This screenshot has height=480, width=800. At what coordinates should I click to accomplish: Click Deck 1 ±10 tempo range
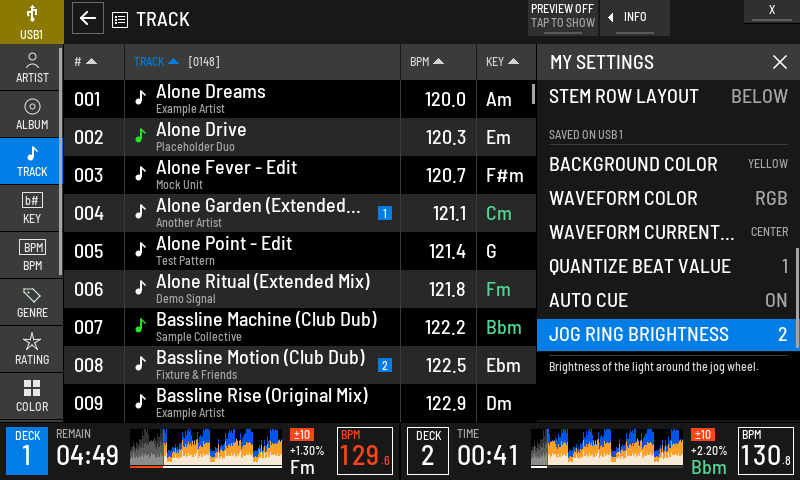click(302, 435)
